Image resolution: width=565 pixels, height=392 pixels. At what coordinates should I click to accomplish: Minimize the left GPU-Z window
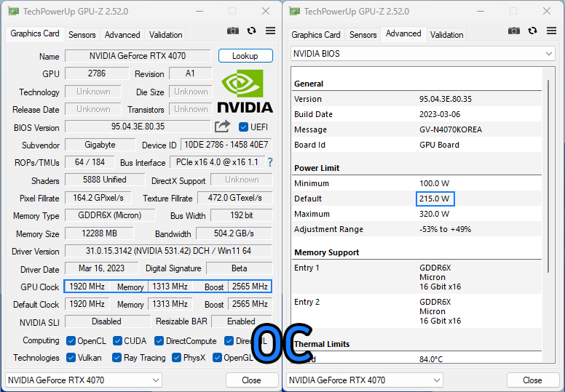(199, 12)
